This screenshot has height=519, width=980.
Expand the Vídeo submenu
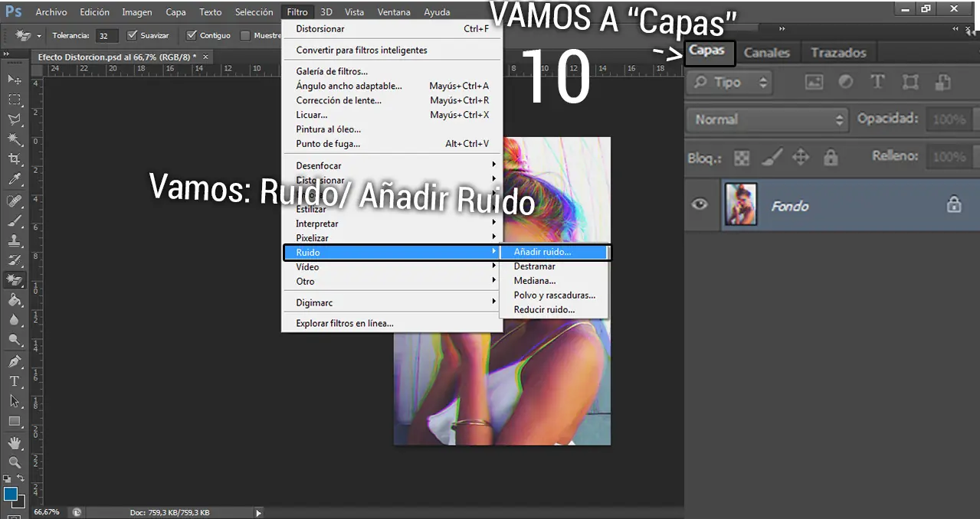392,267
